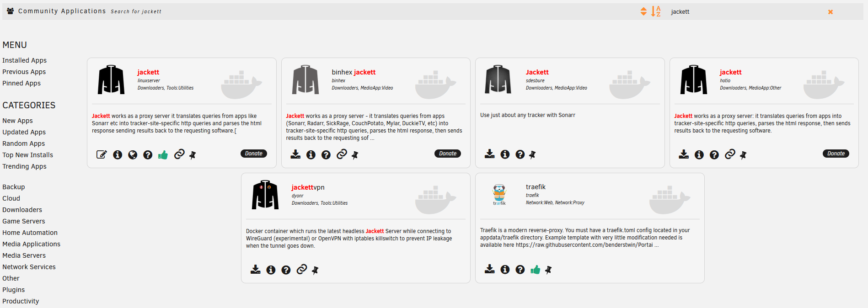Screen dimensions: 868x308
Task: Open support icon for sdesbure Jackett
Action: tap(520, 154)
